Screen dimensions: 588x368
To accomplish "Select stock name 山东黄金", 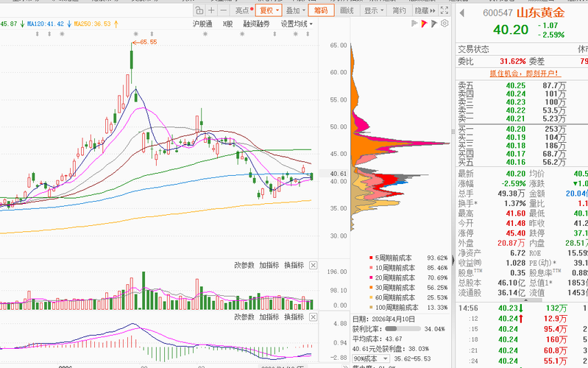I will pos(541,13).
